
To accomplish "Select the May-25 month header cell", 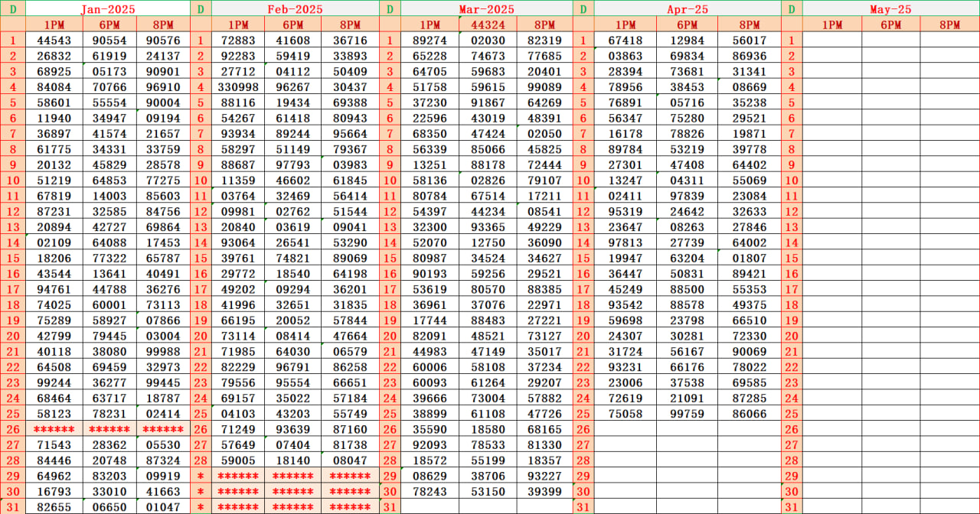I will coord(891,8).
